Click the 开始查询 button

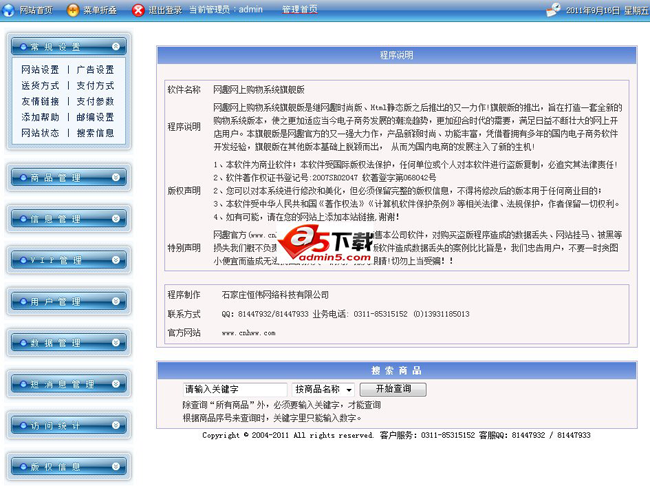pyautogui.click(x=393, y=389)
